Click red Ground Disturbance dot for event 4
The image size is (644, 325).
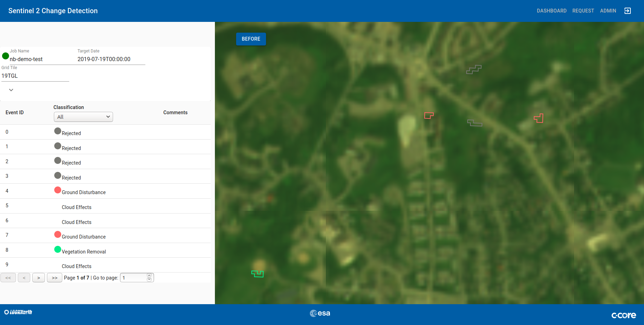click(58, 190)
